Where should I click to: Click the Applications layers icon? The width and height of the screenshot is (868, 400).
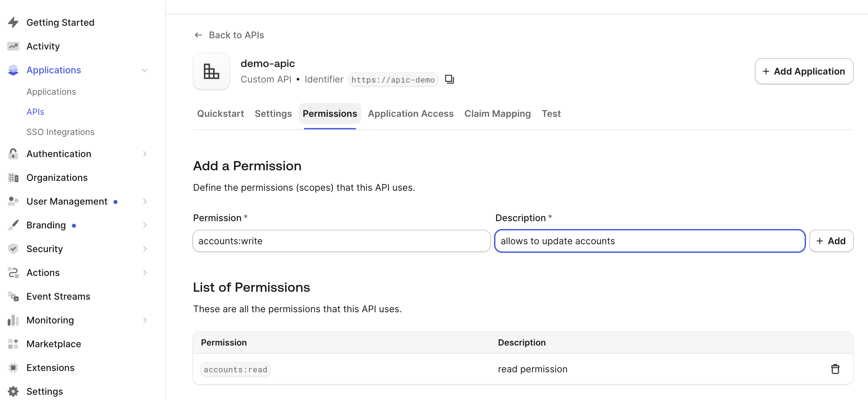(x=13, y=70)
